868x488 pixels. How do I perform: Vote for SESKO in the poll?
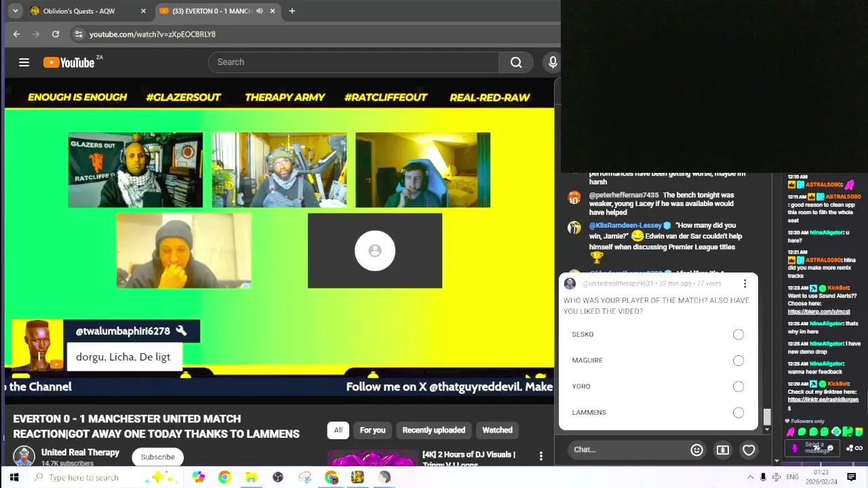click(x=738, y=334)
